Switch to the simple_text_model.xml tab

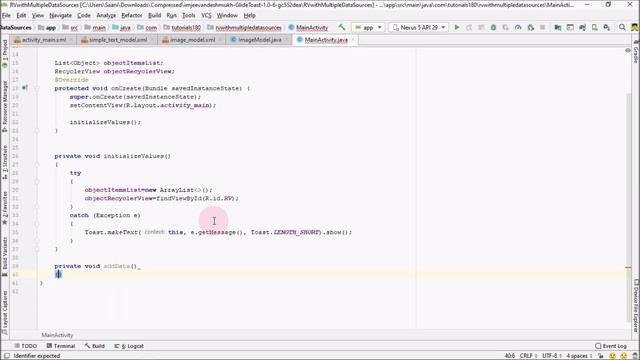coord(118,40)
